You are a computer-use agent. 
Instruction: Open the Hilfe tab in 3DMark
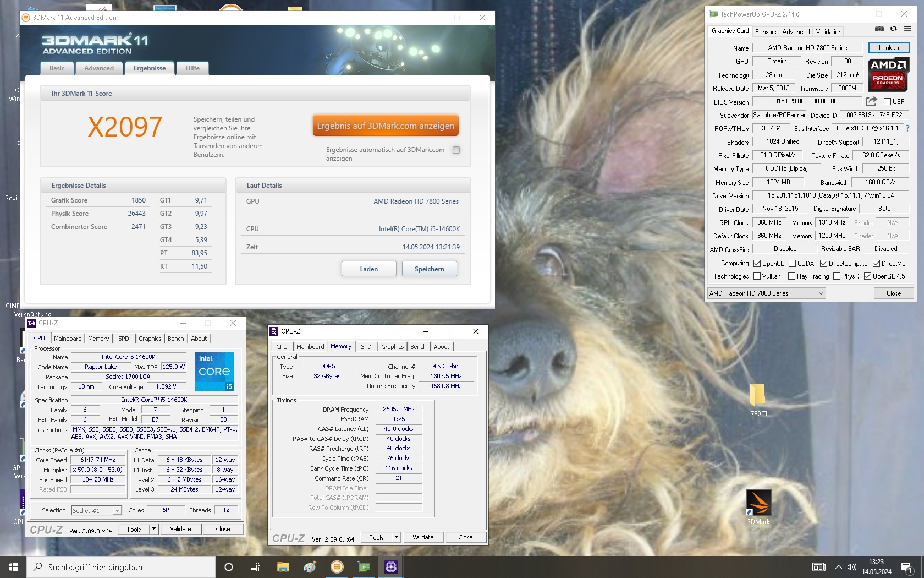click(x=193, y=68)
